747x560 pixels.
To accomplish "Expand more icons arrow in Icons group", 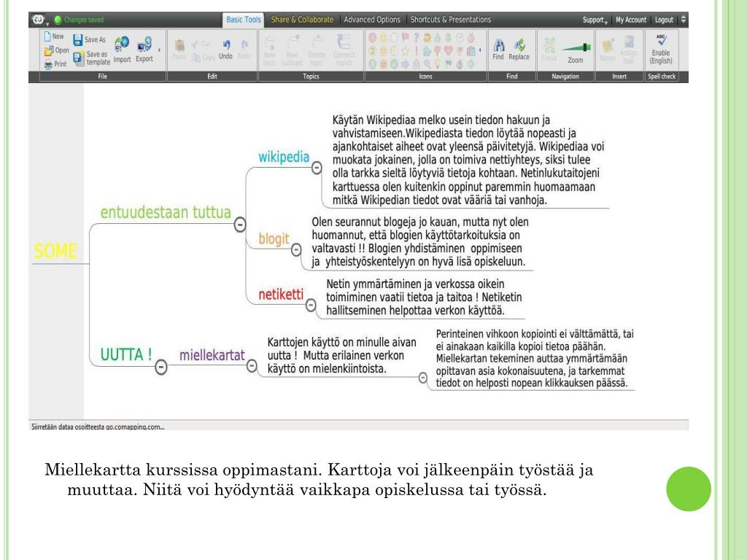I will click(x=480, y=50).
